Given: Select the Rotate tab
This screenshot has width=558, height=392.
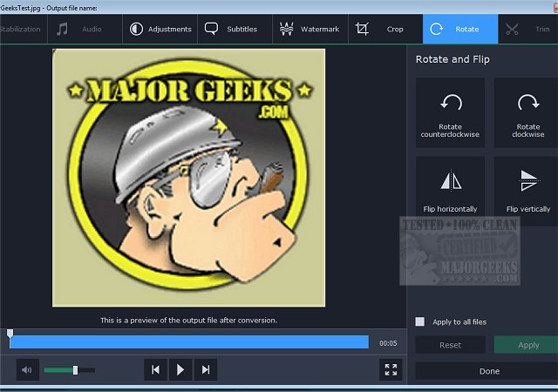Looking at the screenshot, I should point(460,29).
